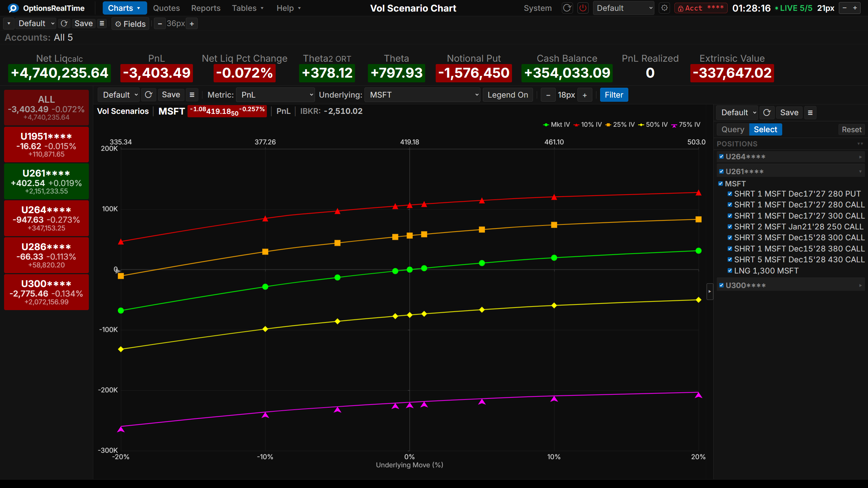Click Save in chart toolbar

tap(171, 95)
